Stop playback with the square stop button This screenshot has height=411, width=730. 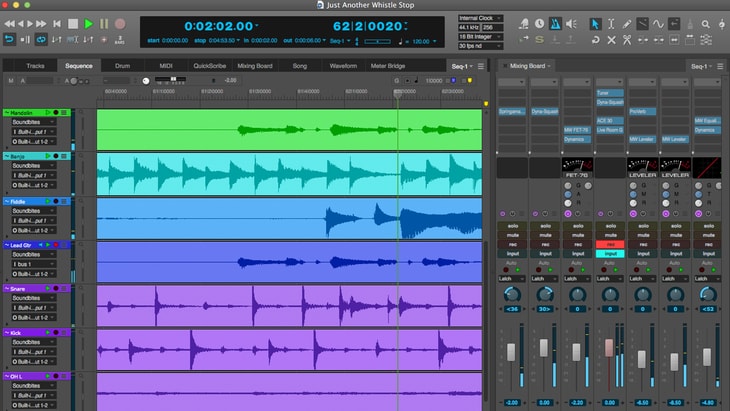click(73, 24)
